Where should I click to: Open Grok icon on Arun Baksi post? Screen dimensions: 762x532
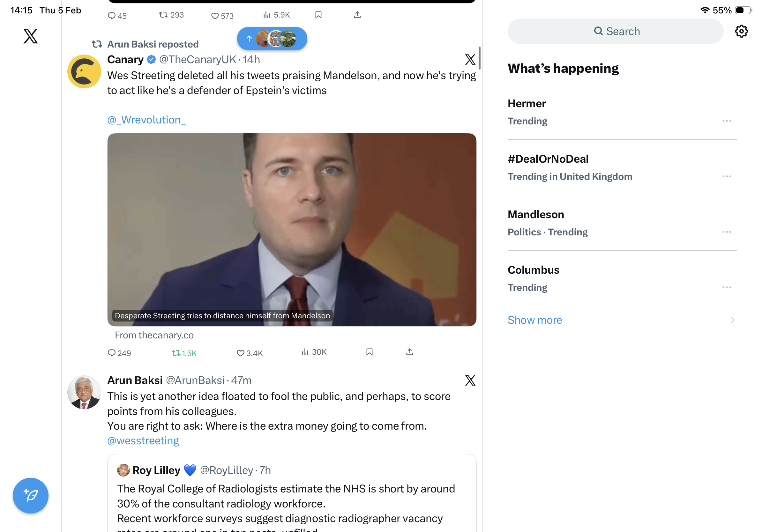pyautogui.click(x=470, y=381)
